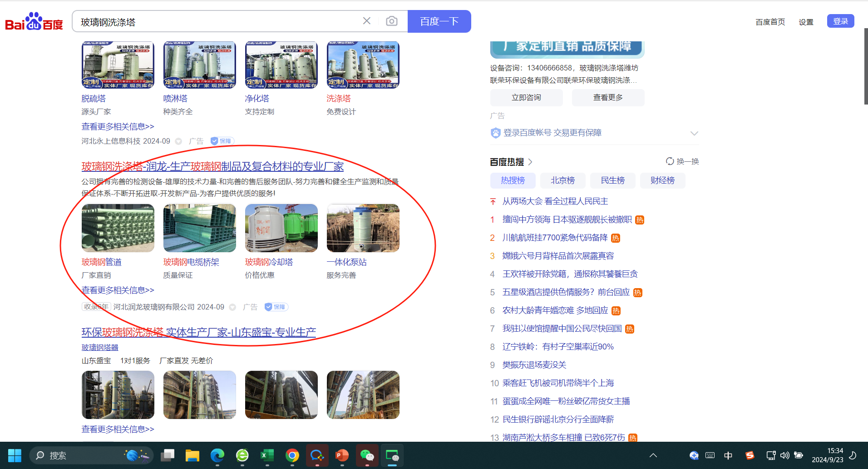
Task: Click Sogou input method tray icon
Action: tap(750, 455)
